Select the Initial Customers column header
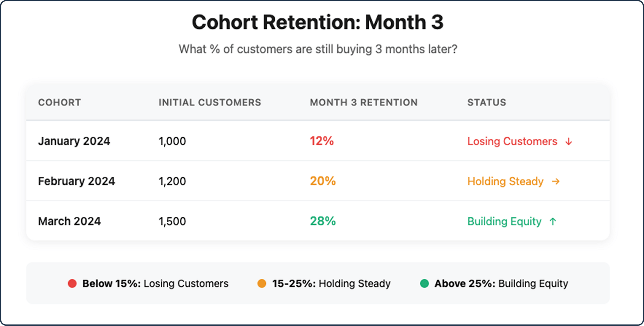Viewport: 644px width, 326px height. 210,102
